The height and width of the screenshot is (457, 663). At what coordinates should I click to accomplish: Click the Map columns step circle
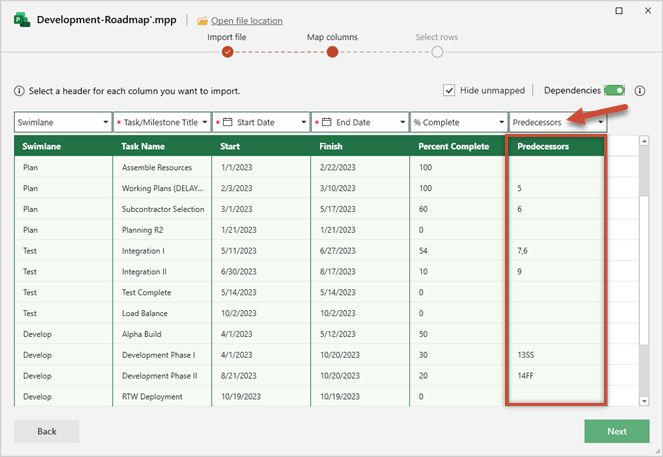pyautogui.click(x=332, y=52)
